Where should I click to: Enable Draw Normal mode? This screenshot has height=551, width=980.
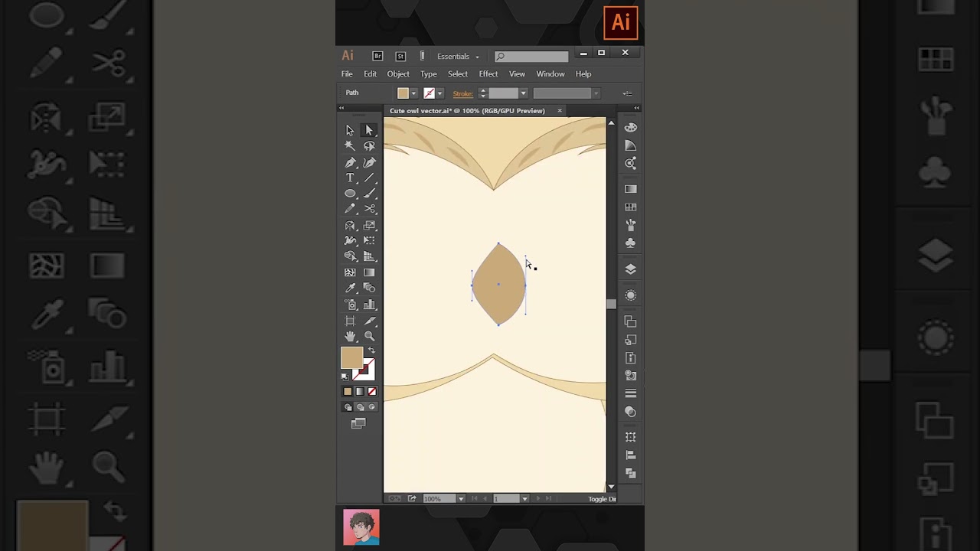(348, 407)
